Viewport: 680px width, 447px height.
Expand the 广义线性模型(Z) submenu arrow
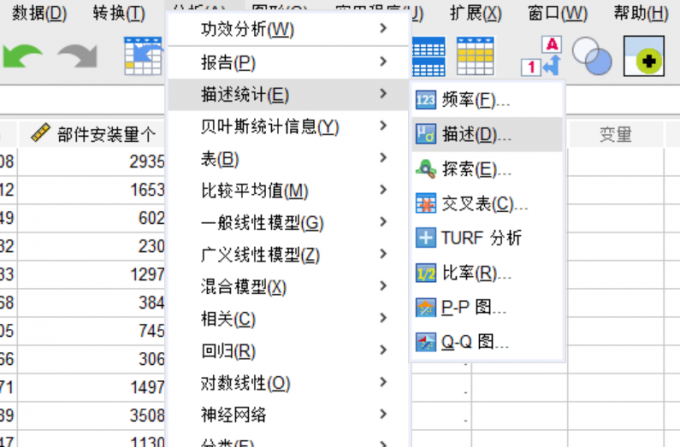click(x=383, y=254)
